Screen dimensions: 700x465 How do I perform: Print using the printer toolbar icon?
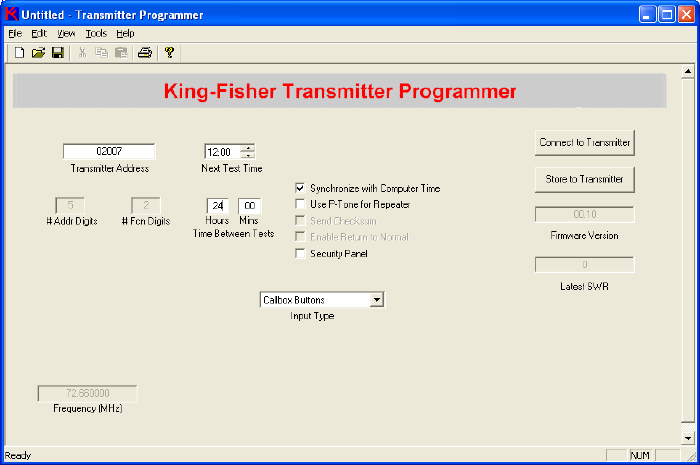pyautogui.click(x=145, y=53)
